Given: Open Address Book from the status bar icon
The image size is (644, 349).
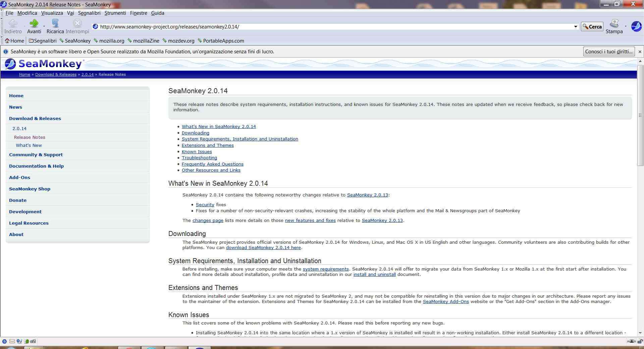Looking at the screenshot, I should click(26, 341).
